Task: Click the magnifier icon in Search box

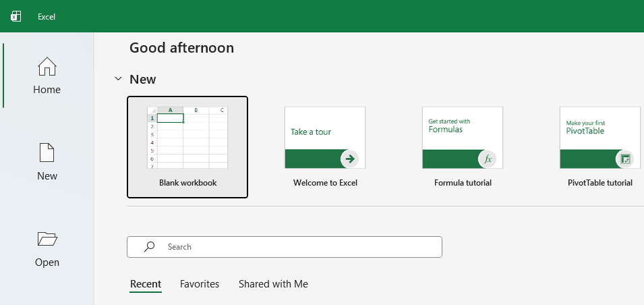Action: coord(150,246)
